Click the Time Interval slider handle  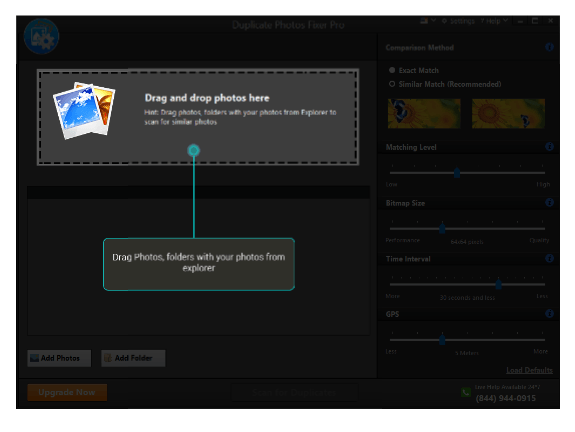498,284
